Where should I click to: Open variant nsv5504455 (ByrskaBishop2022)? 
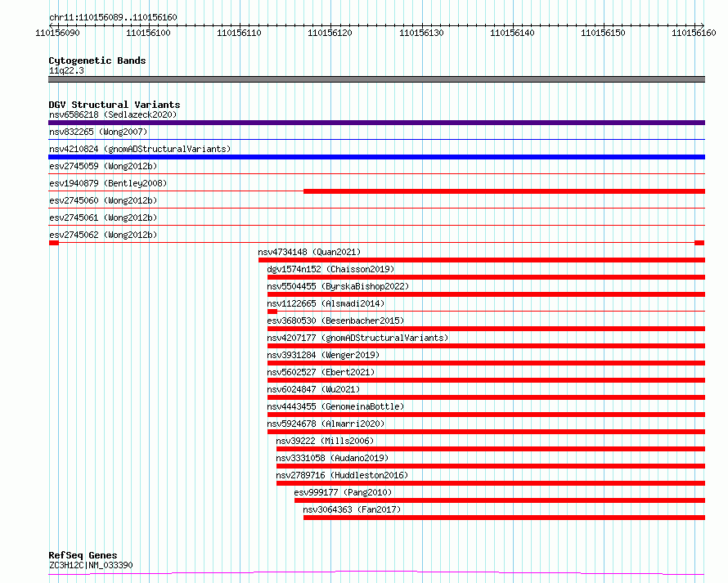pyautogui.click(x=338, y=286)
